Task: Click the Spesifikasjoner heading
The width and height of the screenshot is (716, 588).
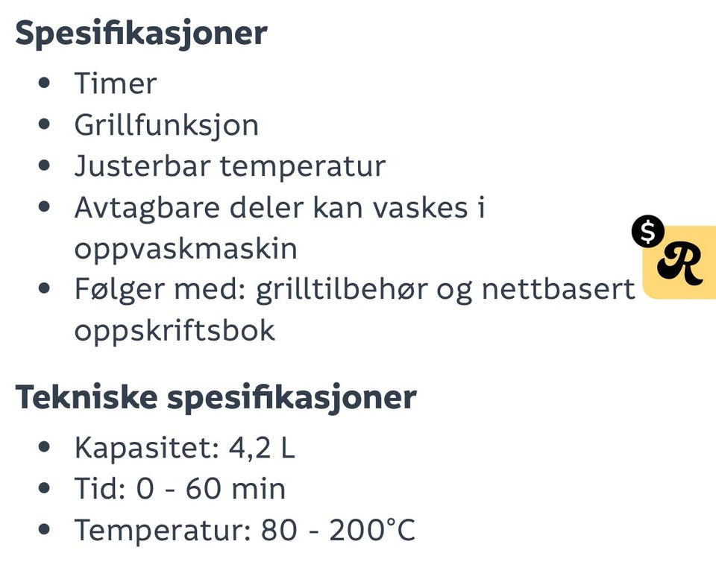Action: point(141,33)
